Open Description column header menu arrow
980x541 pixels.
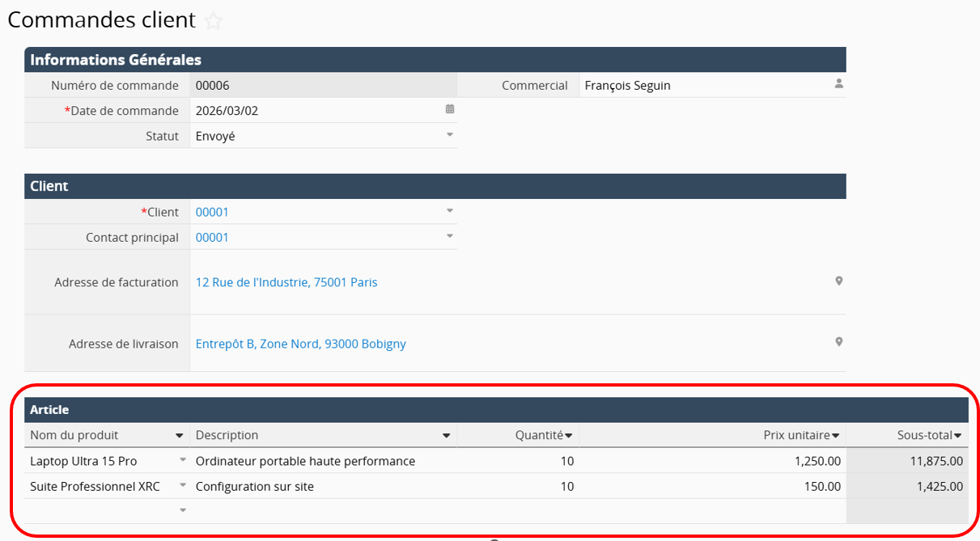(x=446, y=436)
